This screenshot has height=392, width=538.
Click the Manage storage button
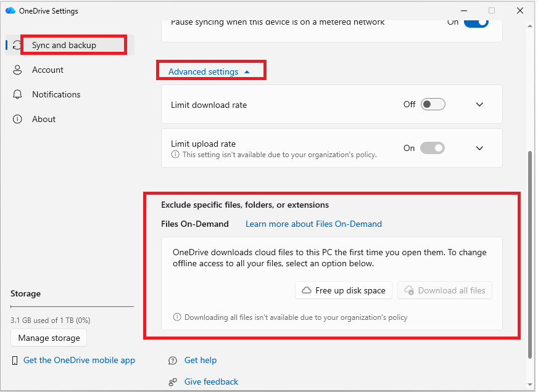[x=49, y=338]
